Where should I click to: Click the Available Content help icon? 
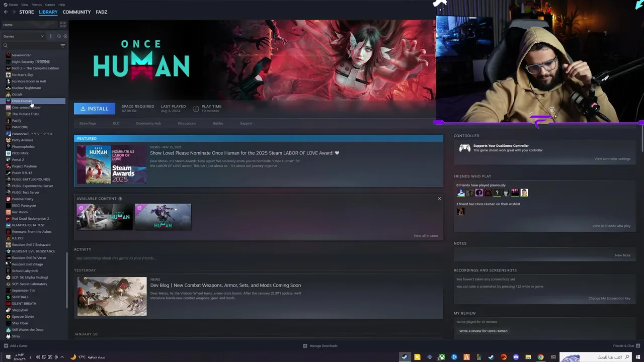point(120,199)
